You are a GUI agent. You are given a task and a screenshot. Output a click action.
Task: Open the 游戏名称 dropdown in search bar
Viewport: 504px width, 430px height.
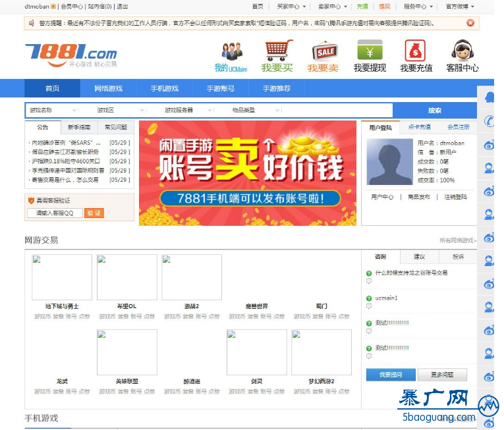click(53, 110)
